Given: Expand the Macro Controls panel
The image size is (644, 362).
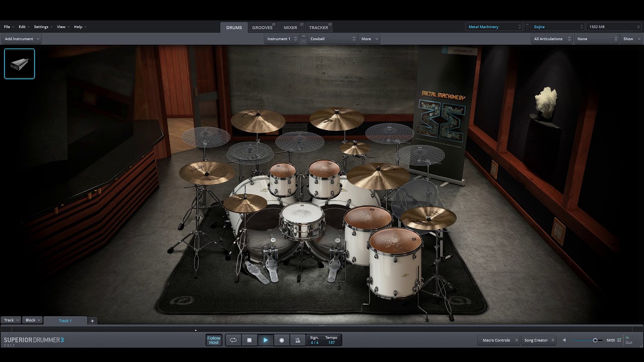Looking at the screenshot, I should click(x=500, y=340).
